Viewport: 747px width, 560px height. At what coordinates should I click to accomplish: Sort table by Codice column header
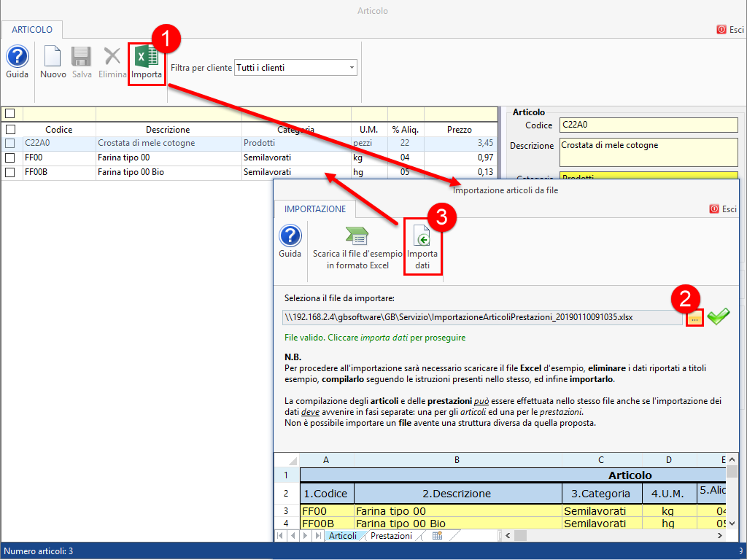[58, 130]
